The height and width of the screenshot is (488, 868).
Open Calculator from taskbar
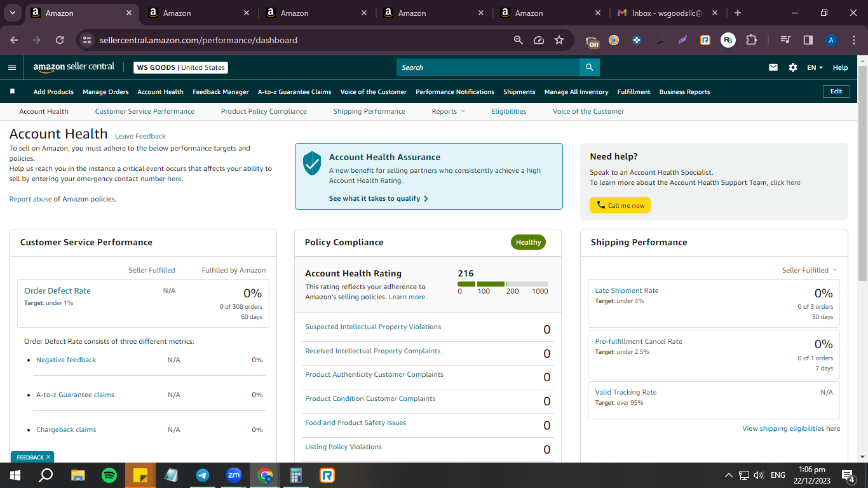[x=296, y=475]
